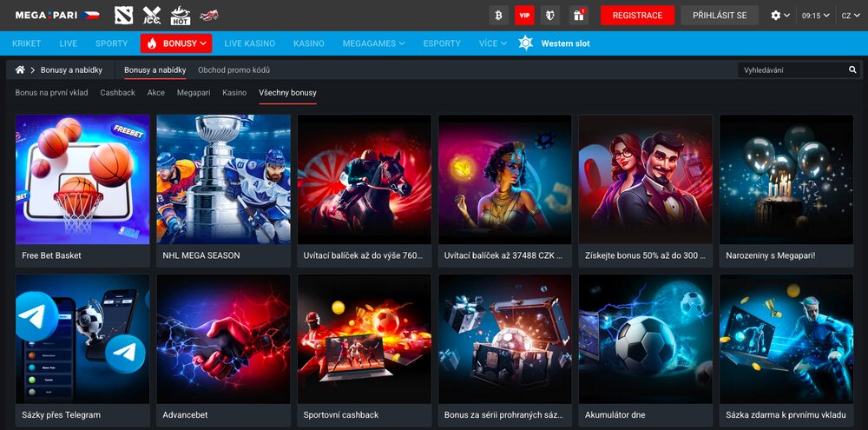Select the Megapari filter tab
Viewport: 868px width, 430px height.
click(x=194, y=93)
